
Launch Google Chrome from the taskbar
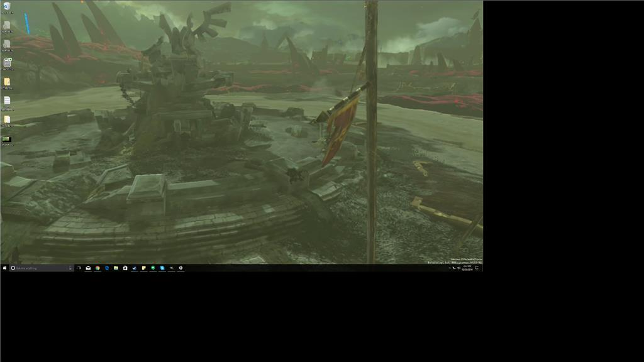point(97,268)
